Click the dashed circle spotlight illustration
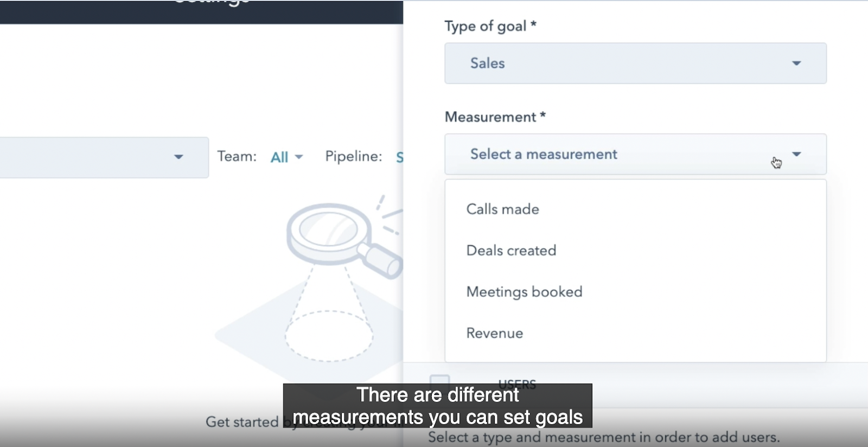Image resolution: width=868 pixels, height=447 pixels. [329, 336]
